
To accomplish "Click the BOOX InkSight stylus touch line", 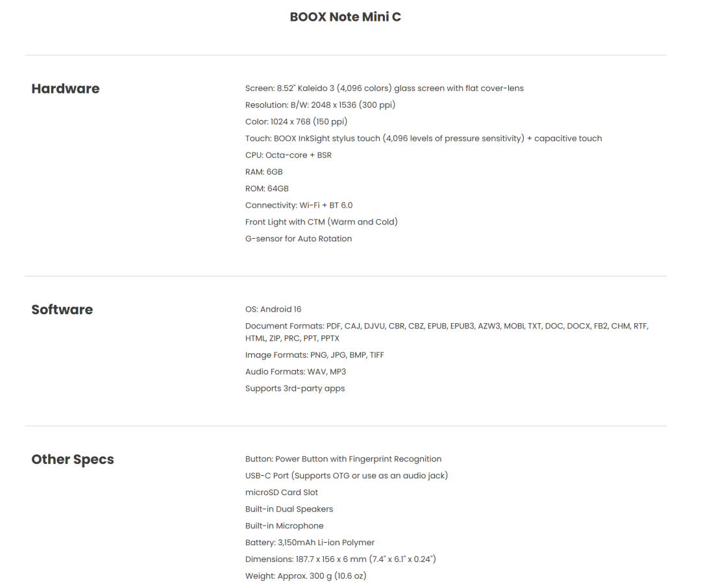I will click(423, 139).
